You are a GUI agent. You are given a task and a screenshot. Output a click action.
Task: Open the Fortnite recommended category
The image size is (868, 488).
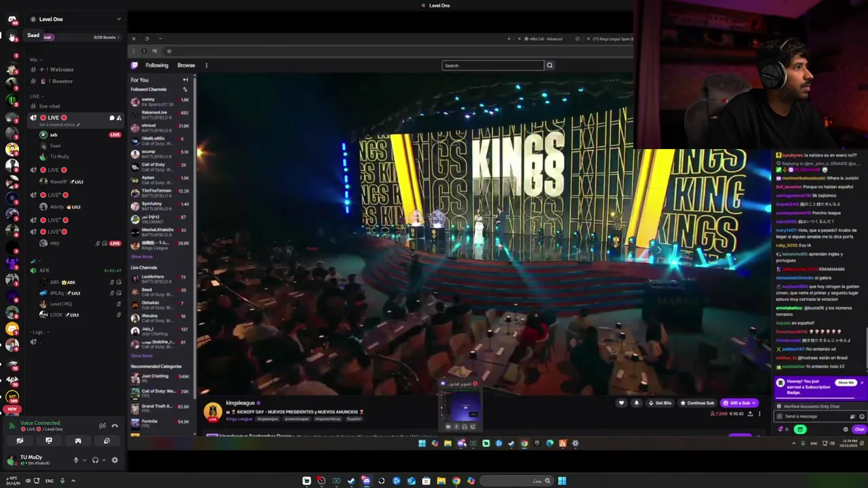point(160,423)
